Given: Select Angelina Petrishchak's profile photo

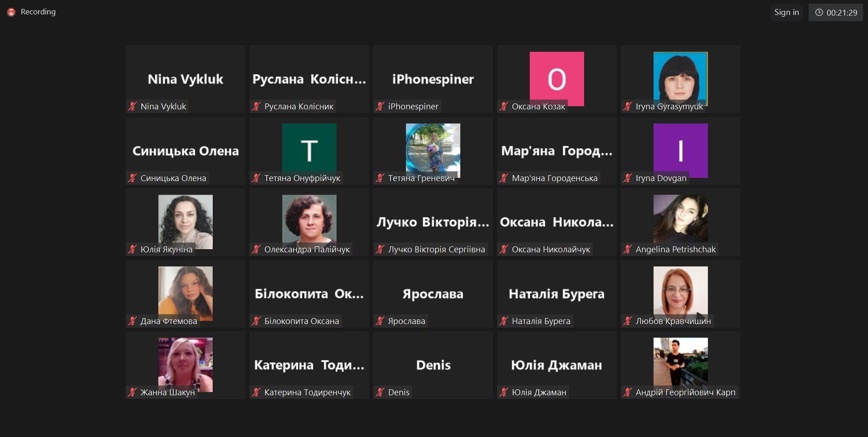Looking at the screenshot, I should coord(680,222).
